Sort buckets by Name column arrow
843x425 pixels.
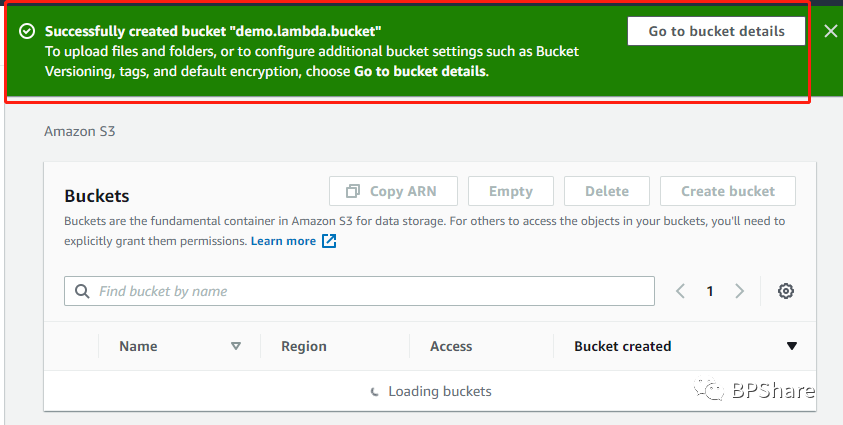coord(236,346)
